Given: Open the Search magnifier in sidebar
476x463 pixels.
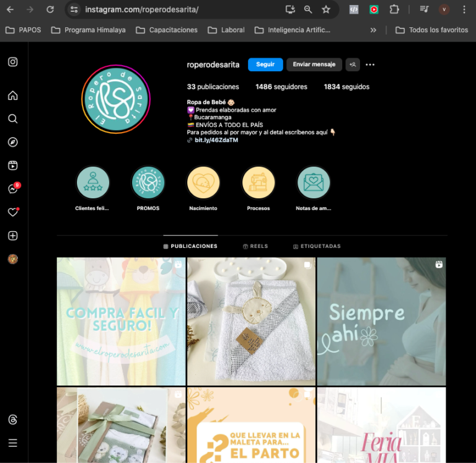Looking at the screenshot, I should (x=12, y=119).
